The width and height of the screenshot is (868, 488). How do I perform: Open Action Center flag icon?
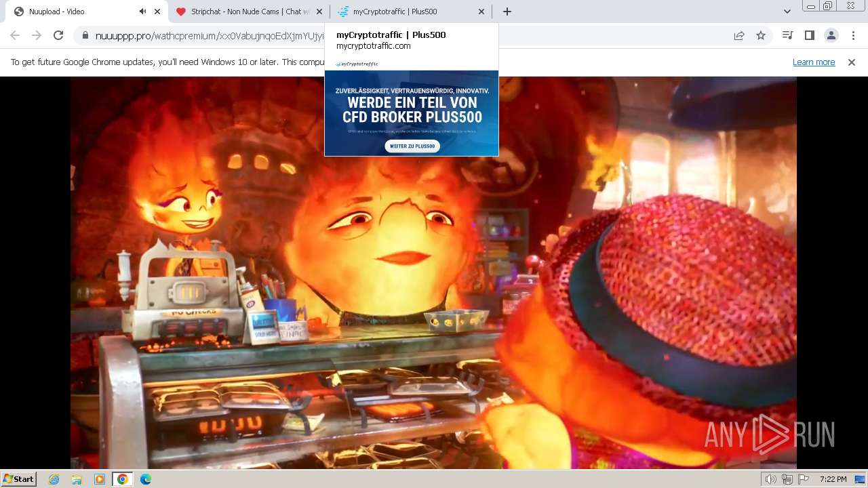pyautogui.click(x=803, y=479)
